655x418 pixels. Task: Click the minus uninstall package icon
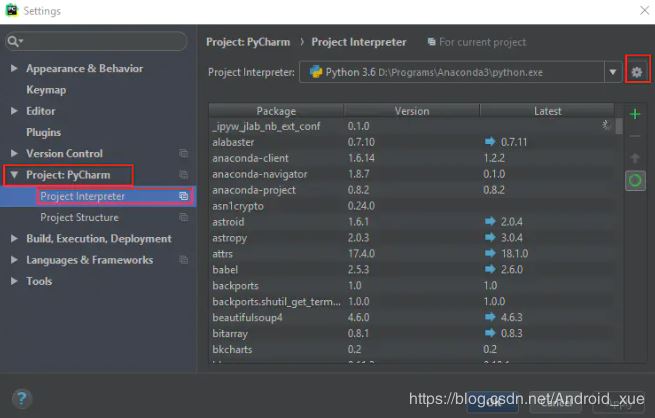[x=635, y=136]
